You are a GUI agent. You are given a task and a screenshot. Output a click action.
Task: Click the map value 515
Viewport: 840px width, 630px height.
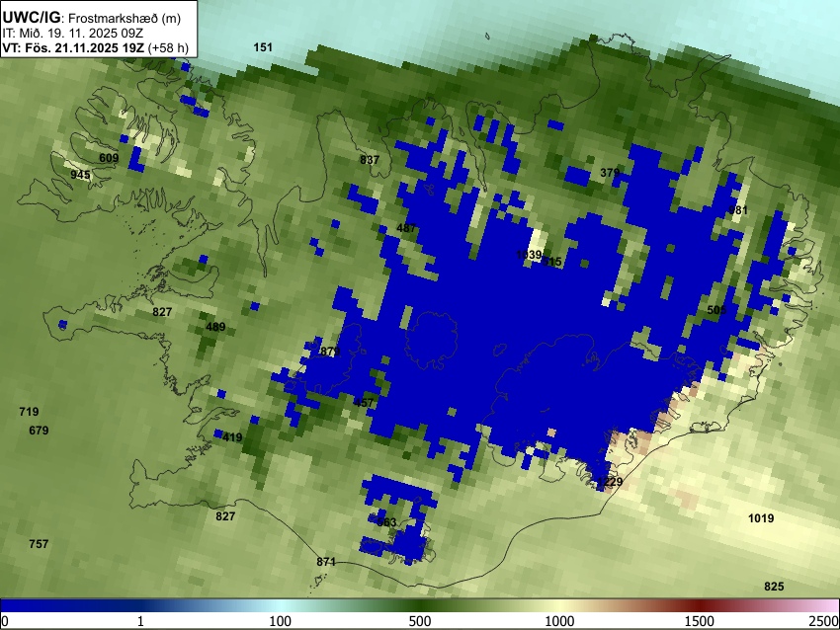click(x=552, y=262)
